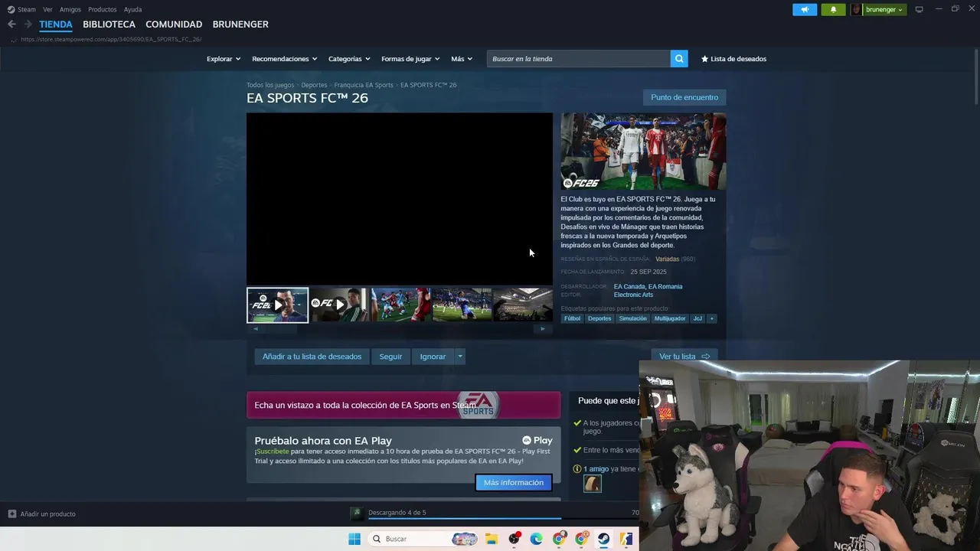Click the EA Sports collection banner
The image size is (980, 551).
pos(403,405)
